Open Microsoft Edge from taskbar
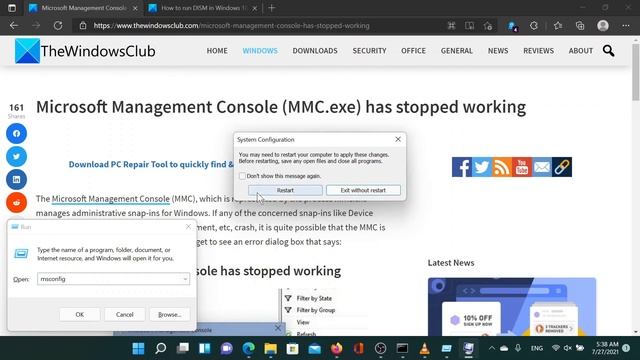Viewport: 640px width, 360px height. (249, 348)
